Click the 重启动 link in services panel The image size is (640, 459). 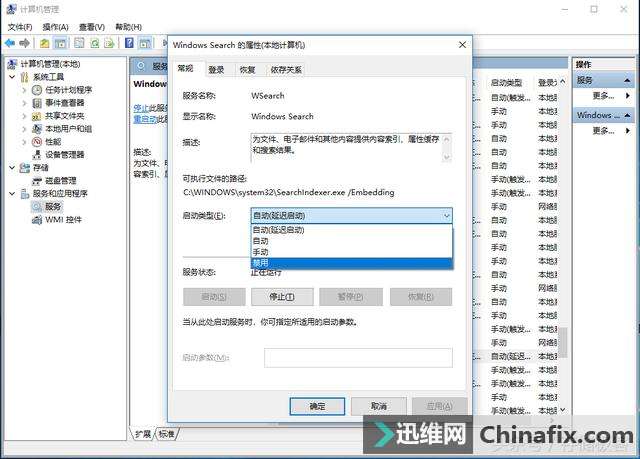145,119
